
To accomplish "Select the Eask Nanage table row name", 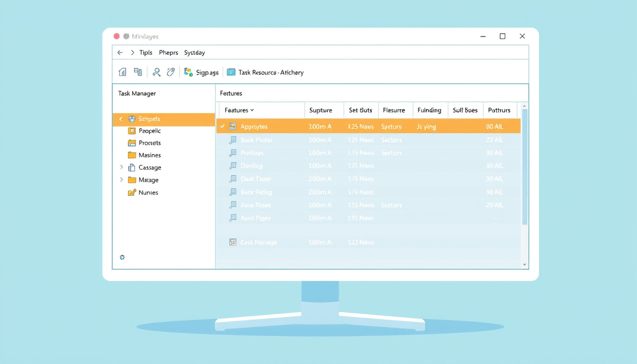I will tap(259, 242).
